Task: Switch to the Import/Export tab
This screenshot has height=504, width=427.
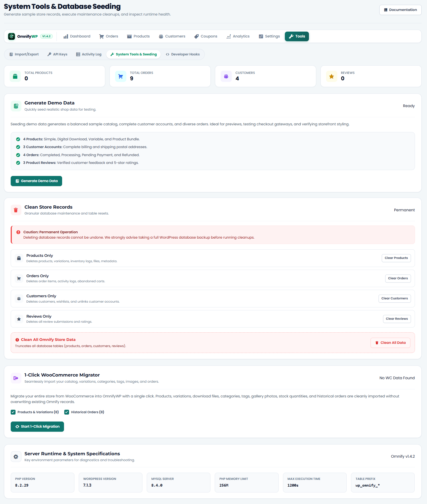Action: (24, 54)
